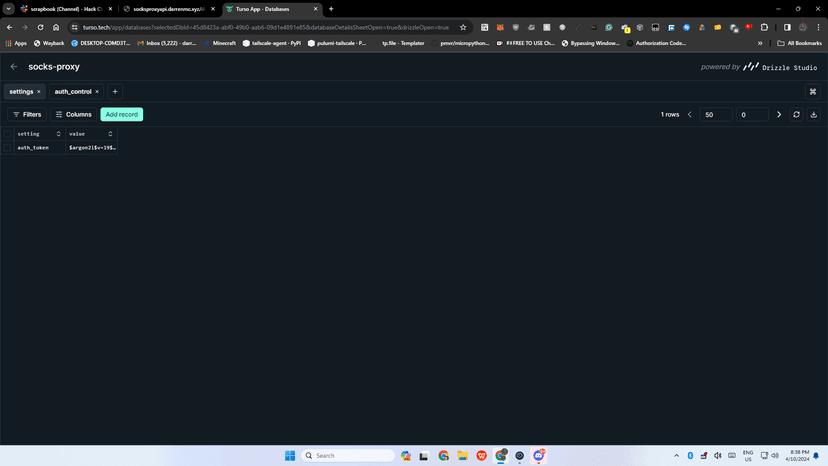The width and height of the screenshot is (828, 466).
Task: Go to the previous page of rows
Action: click(690, 114)
